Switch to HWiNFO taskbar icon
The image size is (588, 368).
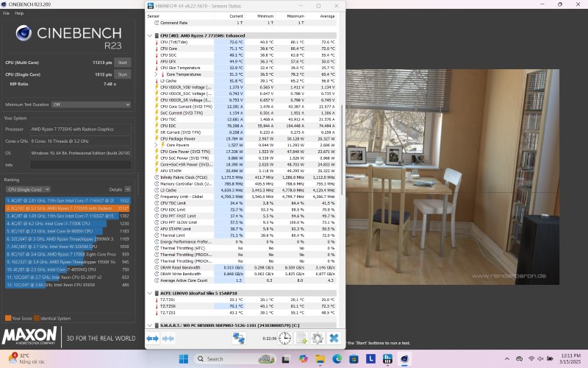click(387, 359)
